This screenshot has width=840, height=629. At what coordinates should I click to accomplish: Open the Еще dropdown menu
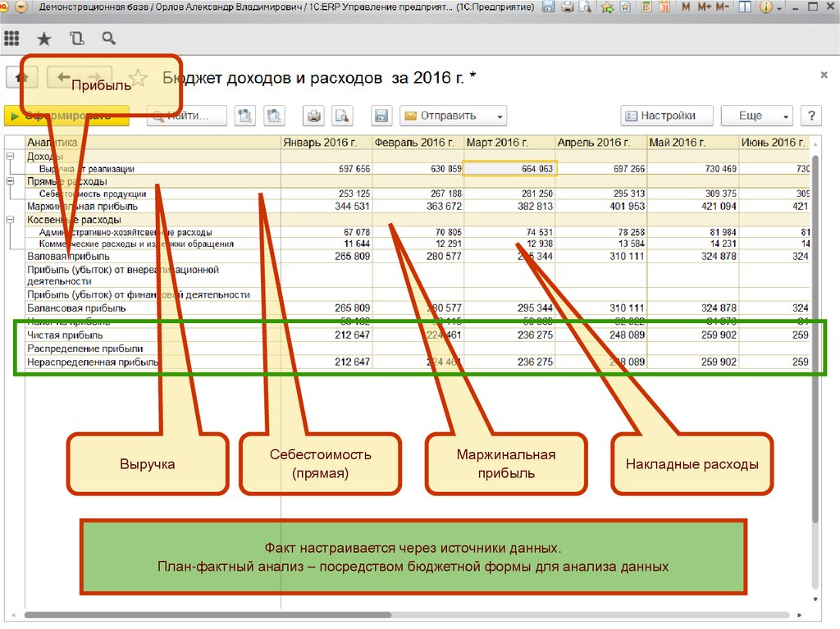[x=757, y=116]
